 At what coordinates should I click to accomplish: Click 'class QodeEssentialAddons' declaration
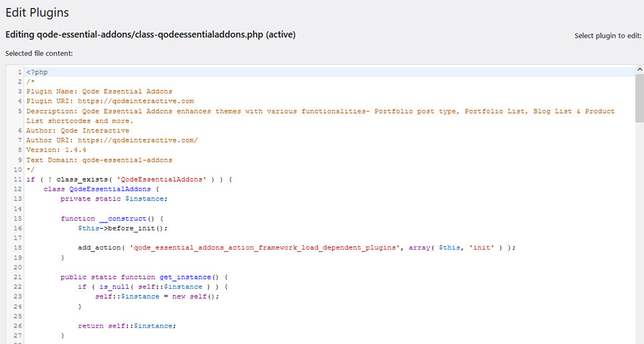coord(101,189)
